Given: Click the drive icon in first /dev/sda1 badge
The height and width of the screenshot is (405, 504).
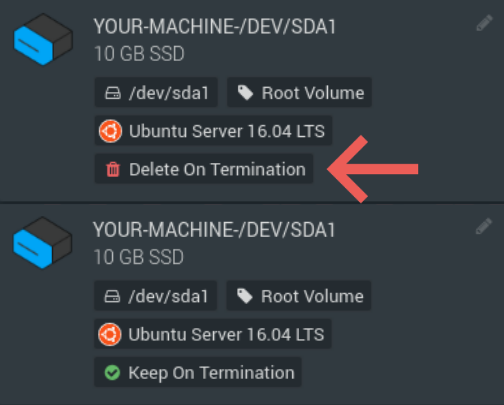Looking at the screenshot, I should pyautogui.click(x=113, y=93).
